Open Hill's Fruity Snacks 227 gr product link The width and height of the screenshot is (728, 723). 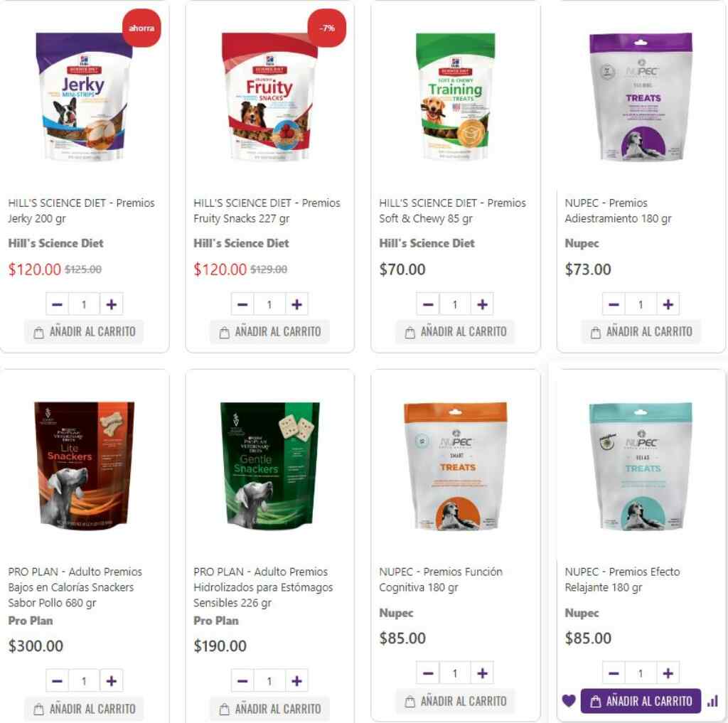[267, 210]
